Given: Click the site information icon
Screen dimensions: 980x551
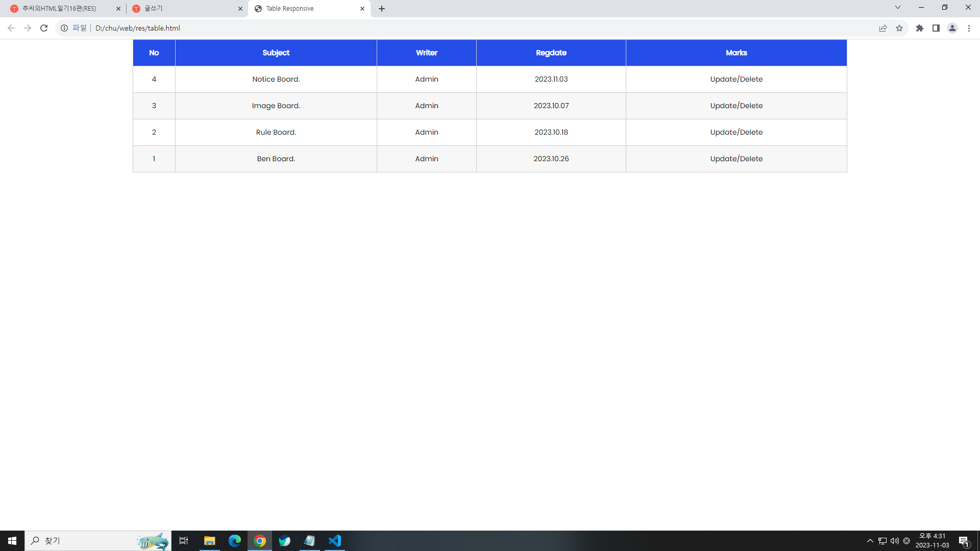Looking at the screenshot, I should (64, 28).
